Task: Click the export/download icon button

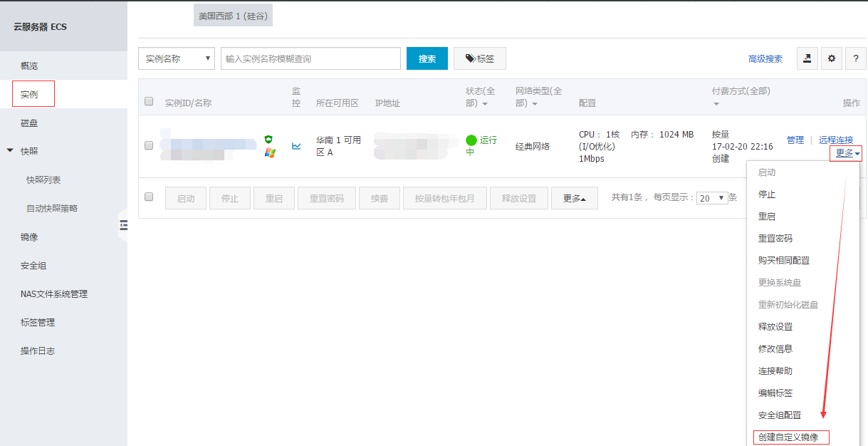Action: (807, 58)
